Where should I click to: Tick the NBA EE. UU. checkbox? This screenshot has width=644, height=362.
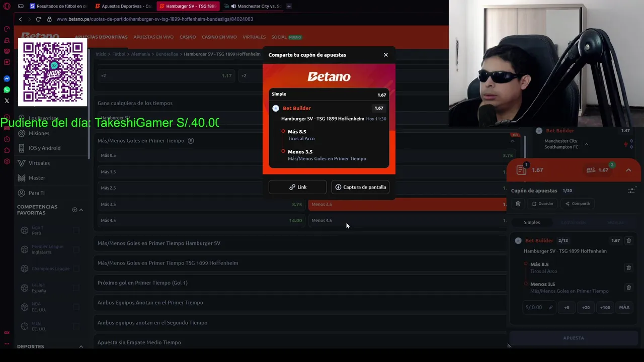tap(76, 307)
